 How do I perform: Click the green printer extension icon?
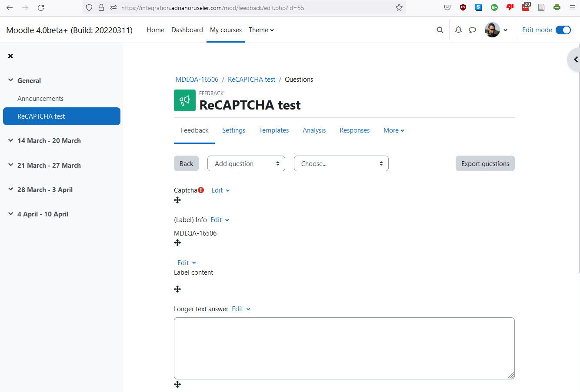(557, 7)
